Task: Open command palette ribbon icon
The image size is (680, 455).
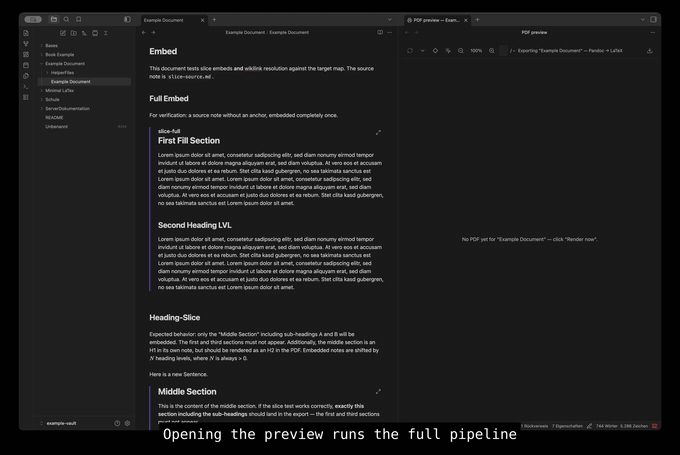Action: point(26,87)
